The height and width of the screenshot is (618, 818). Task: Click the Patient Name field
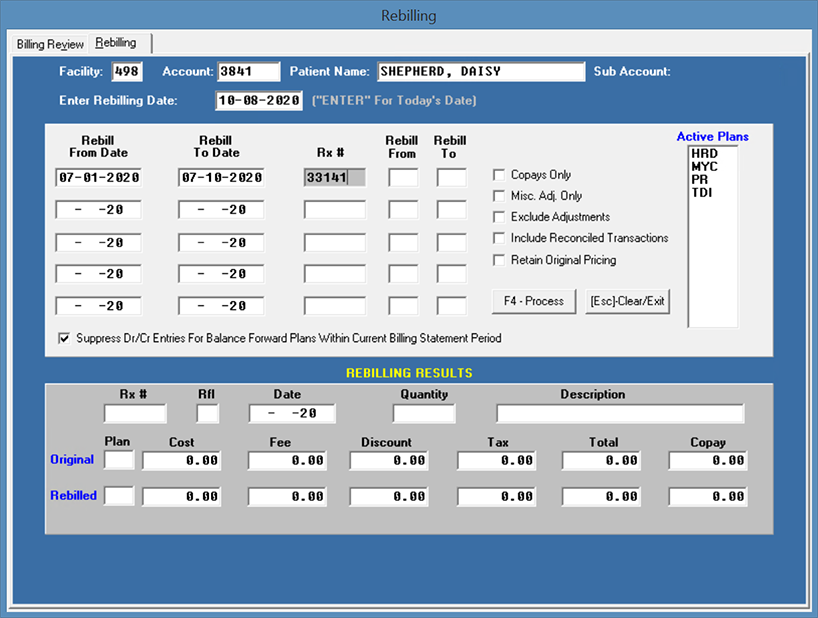[480, 72]
